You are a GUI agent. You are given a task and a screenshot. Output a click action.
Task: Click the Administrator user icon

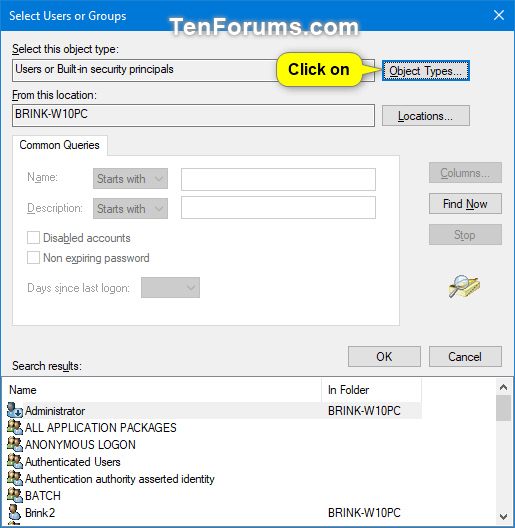[x=15, y=410]
